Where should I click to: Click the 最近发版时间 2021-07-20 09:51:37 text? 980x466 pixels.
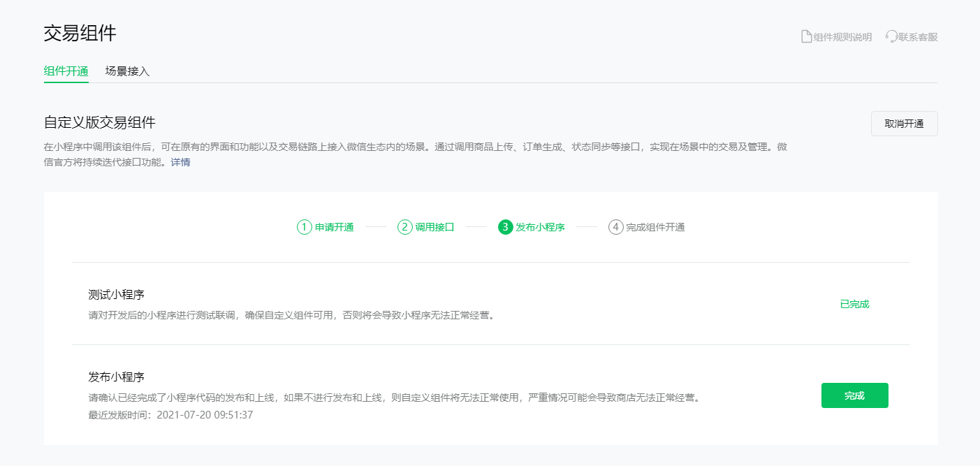point(170,414)
